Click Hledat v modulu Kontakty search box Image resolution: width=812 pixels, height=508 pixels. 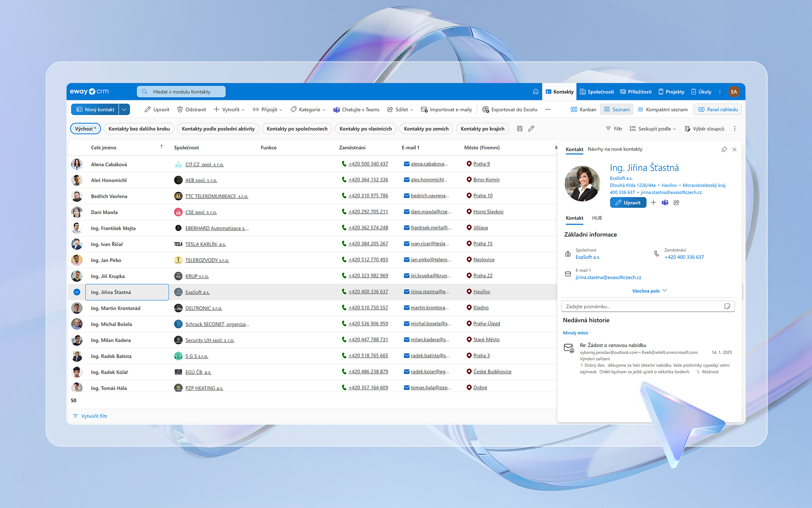pyautogui.click(x=181, y=91)
